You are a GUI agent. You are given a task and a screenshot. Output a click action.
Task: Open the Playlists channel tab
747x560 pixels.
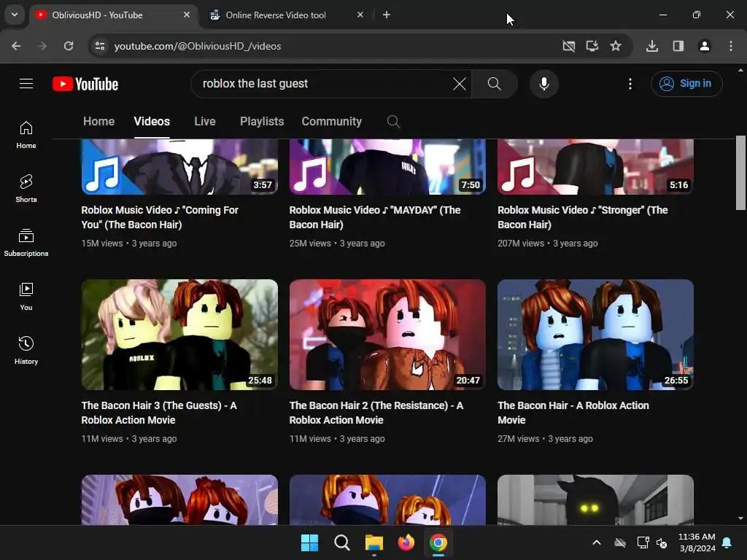[x=262, y=122]
